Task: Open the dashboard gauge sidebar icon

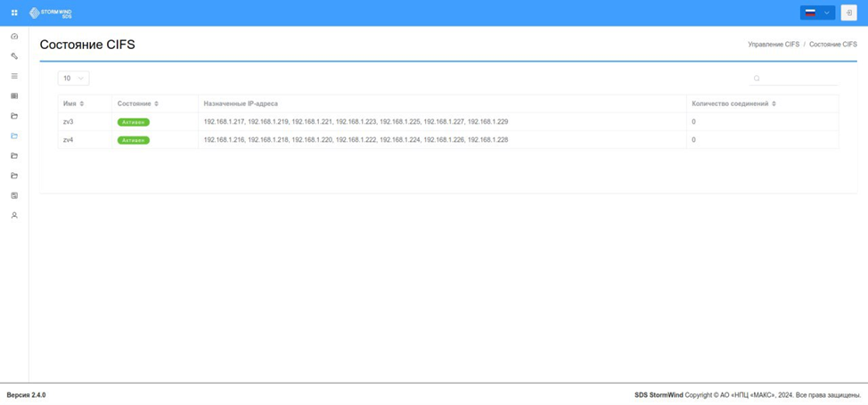Action: pos(14,37)
